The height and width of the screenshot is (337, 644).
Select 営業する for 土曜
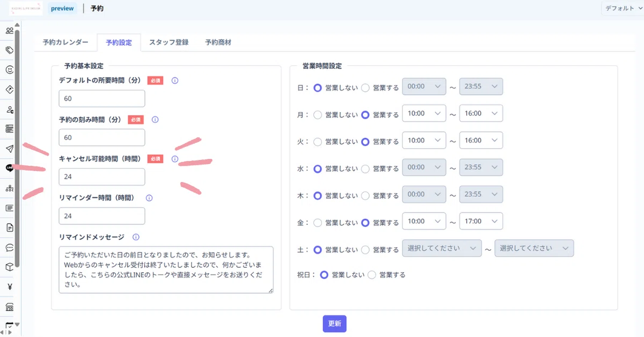(365, 249)
